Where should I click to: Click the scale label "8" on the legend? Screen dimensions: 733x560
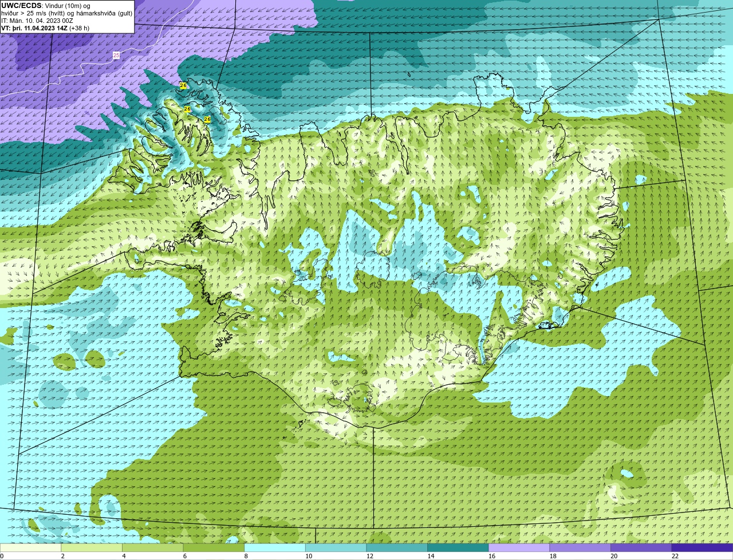coord(246,556)
